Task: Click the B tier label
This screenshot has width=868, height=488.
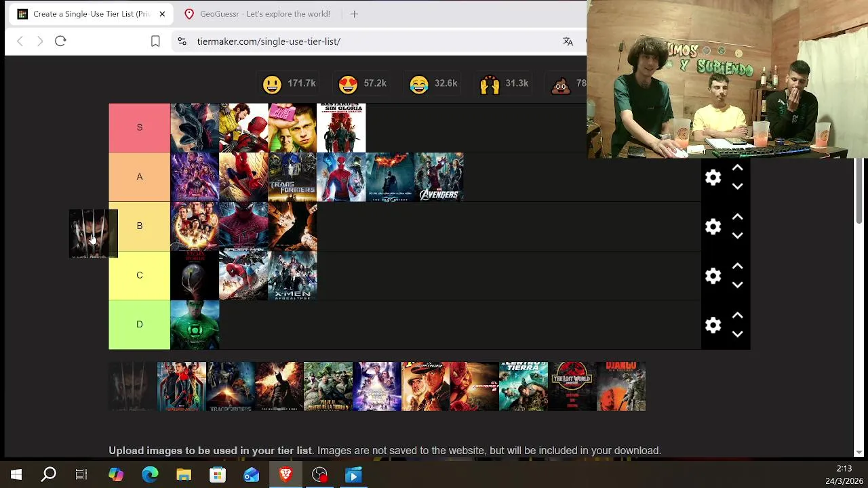Action: [139, 226]
